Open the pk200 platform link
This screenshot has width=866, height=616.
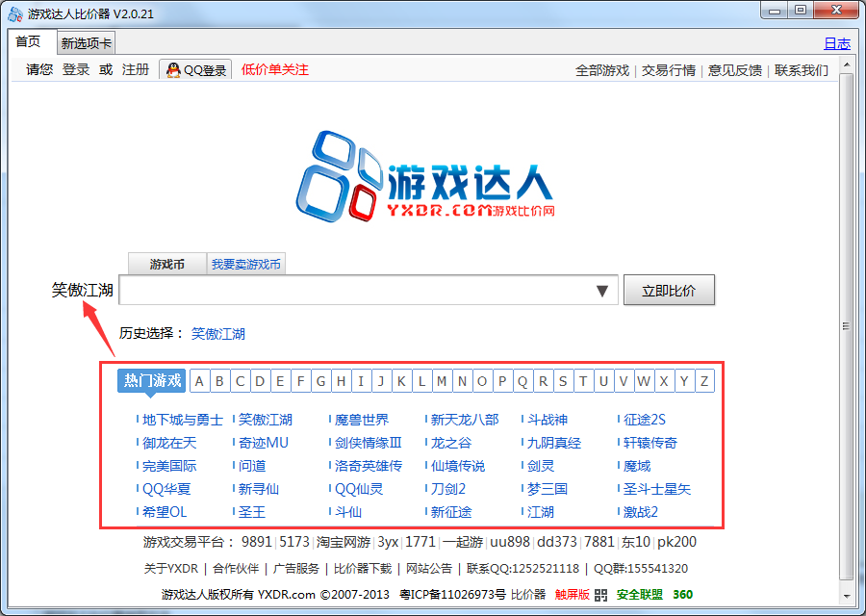tap(676, 542)
